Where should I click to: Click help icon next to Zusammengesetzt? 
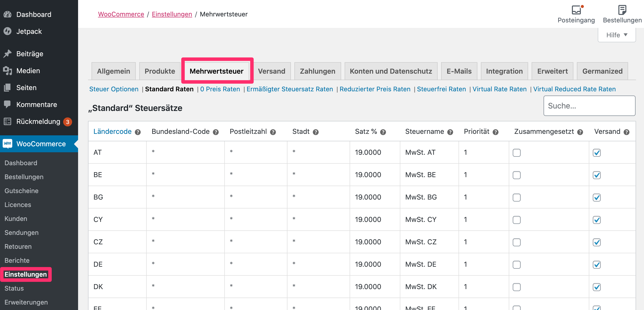(580, 132)
